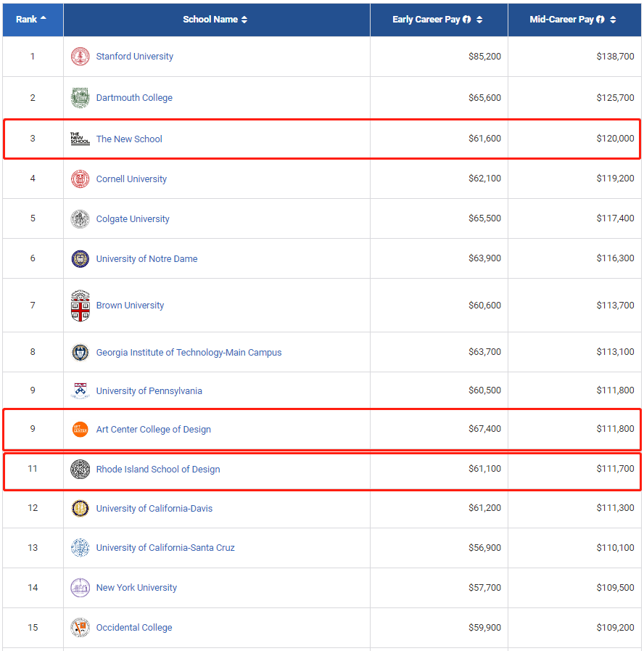This screenshot has width=644, height=651.
Task: Click the Rhode Island School of Design seal
Action: tap(80, 469)
